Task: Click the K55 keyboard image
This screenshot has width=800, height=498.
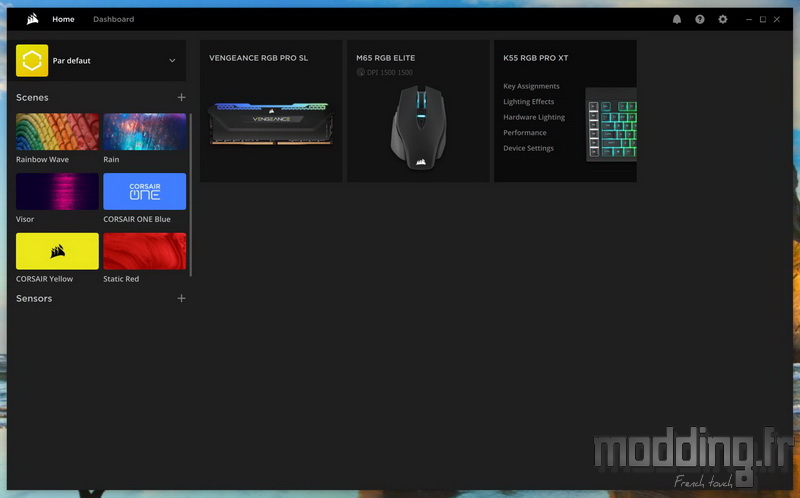Action: (611, 125)
